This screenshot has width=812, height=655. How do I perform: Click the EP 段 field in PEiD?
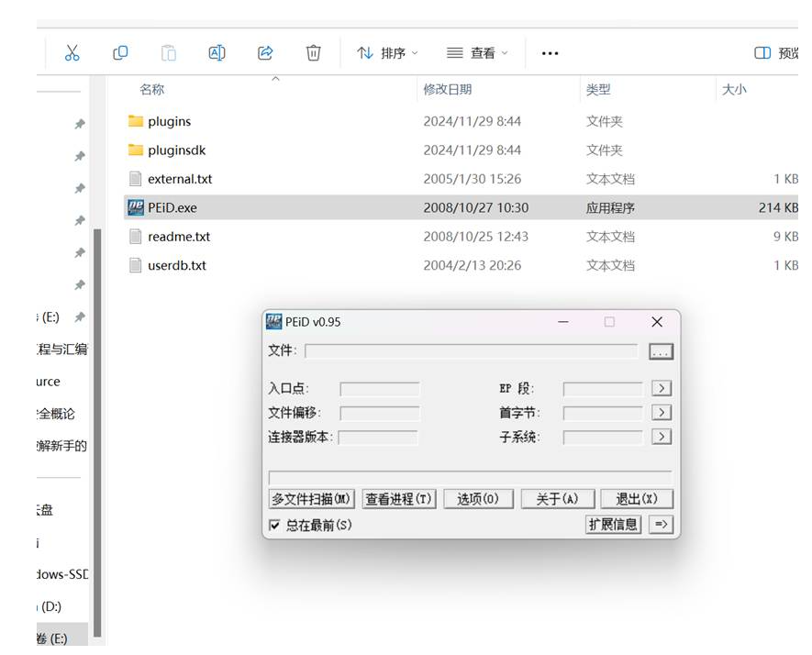point(603,389)
